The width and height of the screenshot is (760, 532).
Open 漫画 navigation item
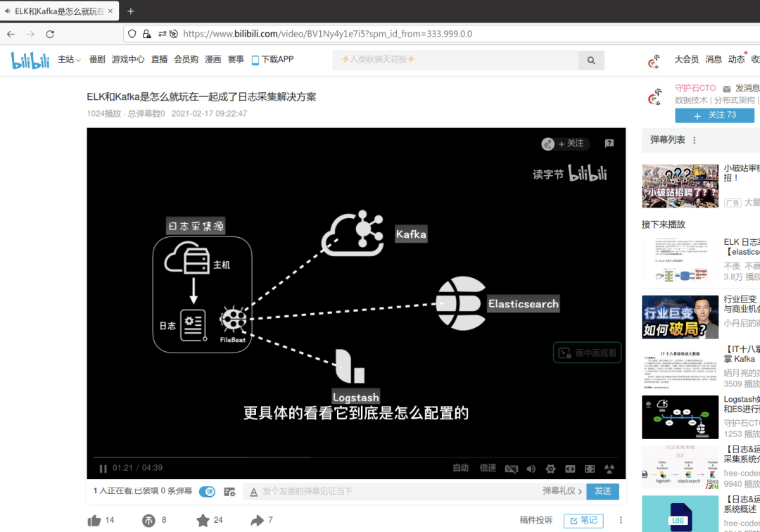coord(213,59)
